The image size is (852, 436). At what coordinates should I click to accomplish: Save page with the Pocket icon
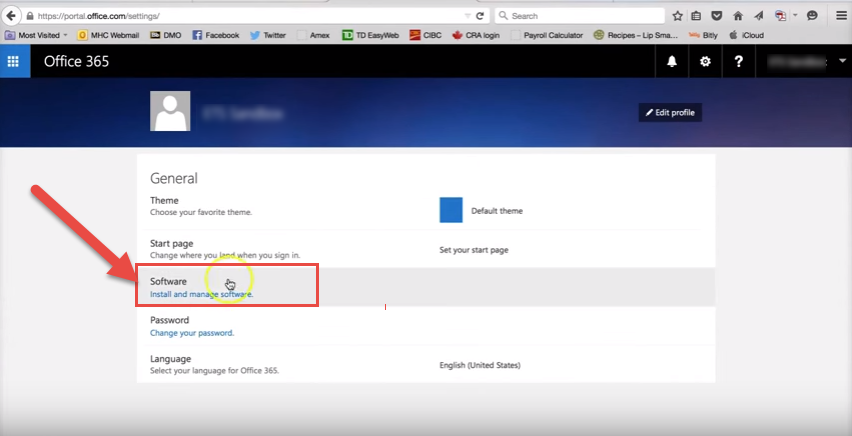(717, 16)
